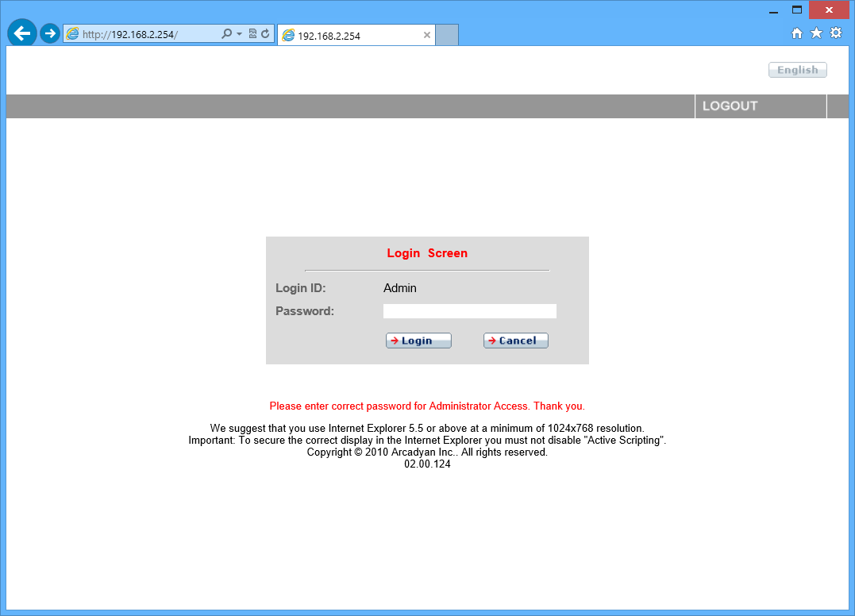Click the red 'Login Screen' heading

point(427,253)
